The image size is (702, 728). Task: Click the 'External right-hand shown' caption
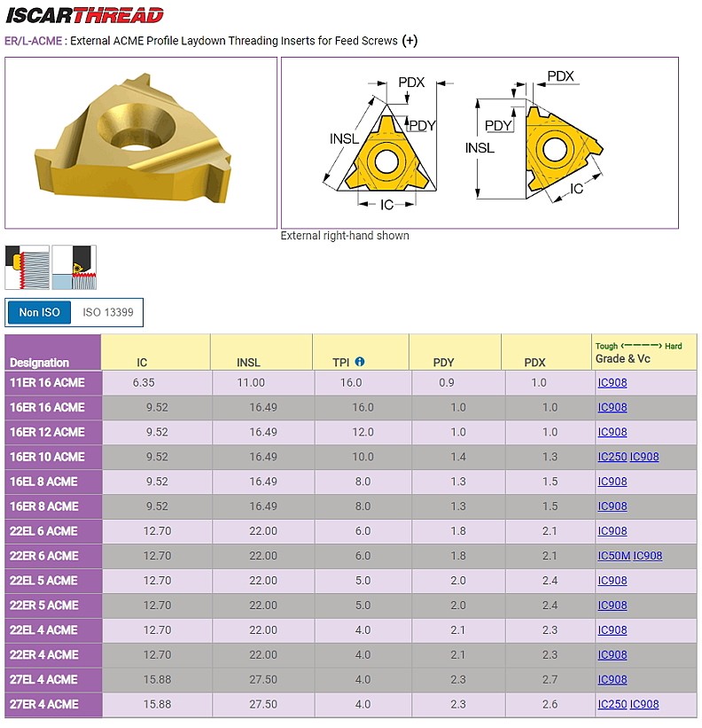(x=345, y=236)
